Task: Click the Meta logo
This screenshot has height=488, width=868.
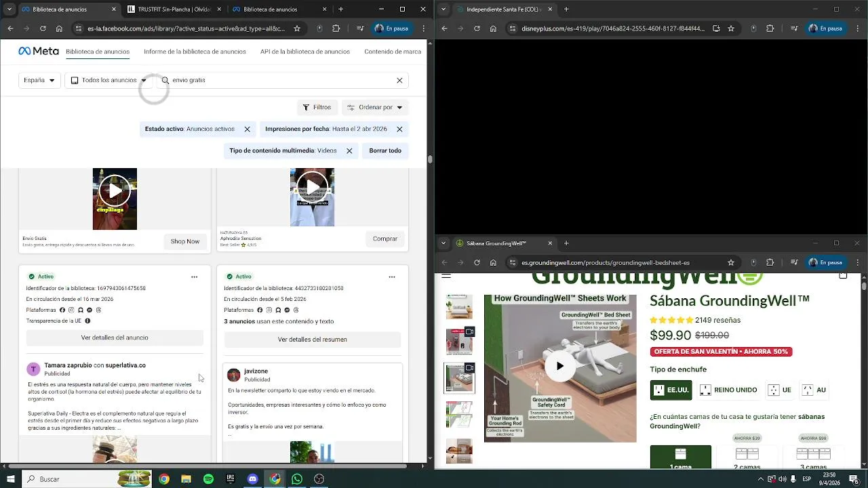Action: (x=38, y=52)
